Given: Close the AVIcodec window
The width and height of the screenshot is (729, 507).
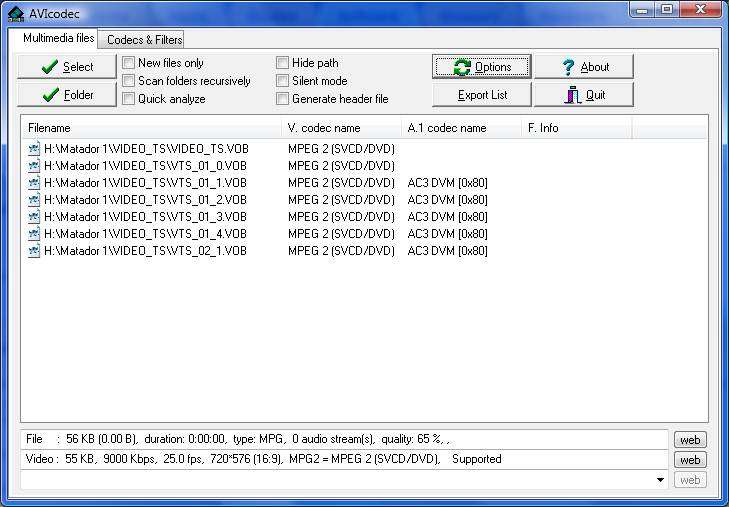Looking at the screenshot, I should click(x=701, y=9).
